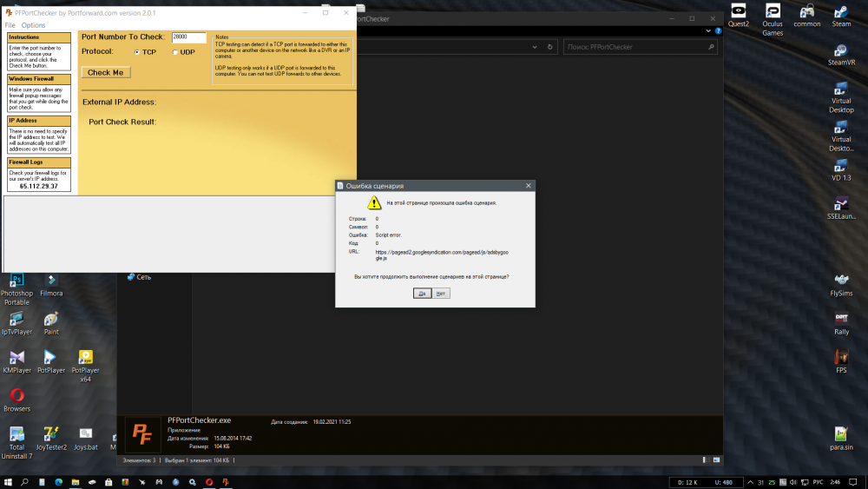
Task: Expand the Explorer address bar history dropdown
Action: (535, 47)
